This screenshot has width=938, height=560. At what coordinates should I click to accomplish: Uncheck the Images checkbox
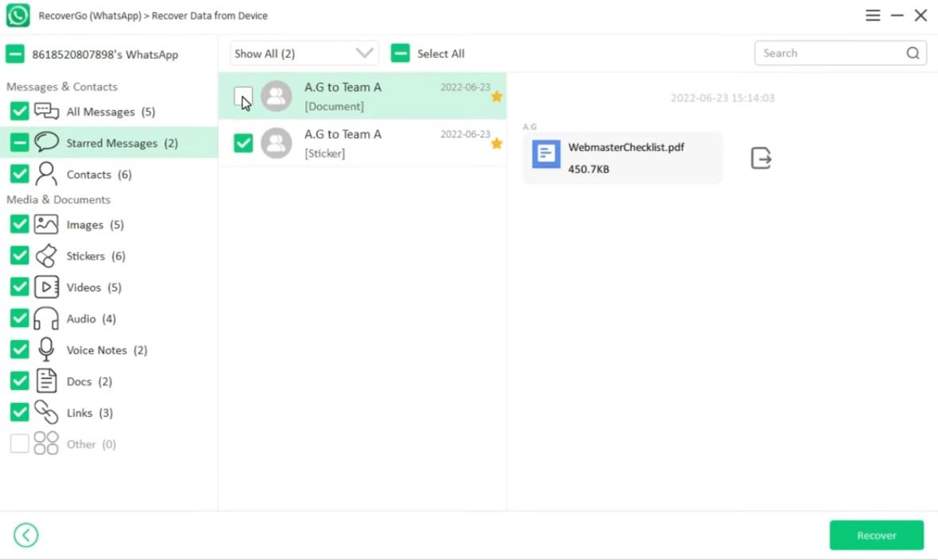pos(19,224)
